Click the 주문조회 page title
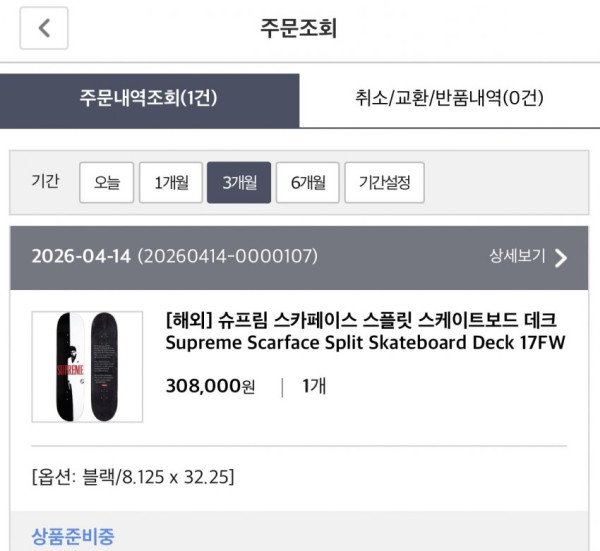 point(298,28)
